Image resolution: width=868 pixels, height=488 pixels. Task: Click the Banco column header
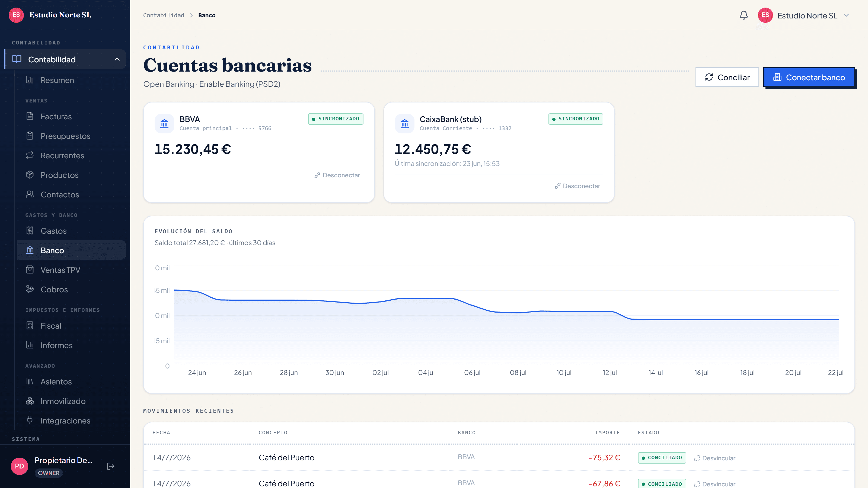pyautogui.click(x=466, y=432)
